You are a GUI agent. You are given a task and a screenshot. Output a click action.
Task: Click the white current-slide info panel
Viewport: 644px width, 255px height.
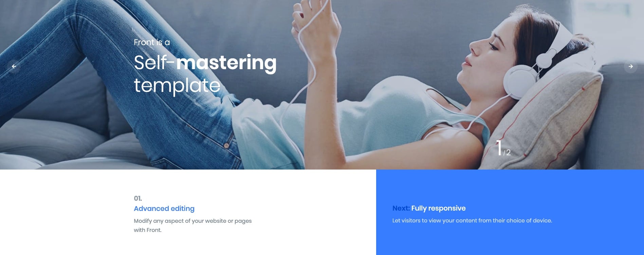[x=188, y=212]
